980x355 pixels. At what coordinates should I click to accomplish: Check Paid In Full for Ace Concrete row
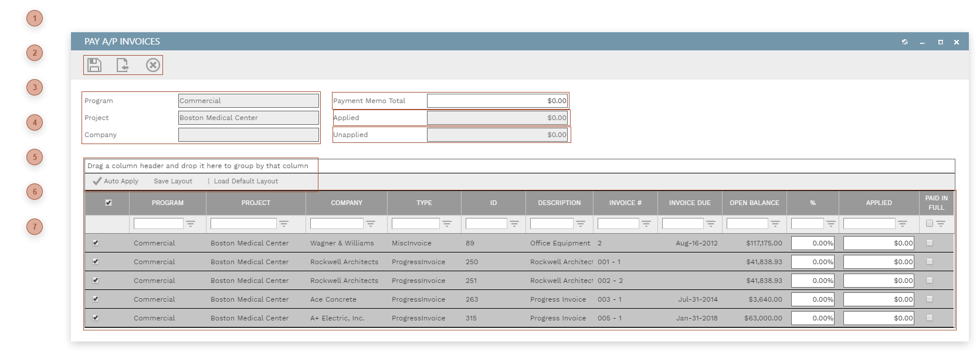click(930, 299)
